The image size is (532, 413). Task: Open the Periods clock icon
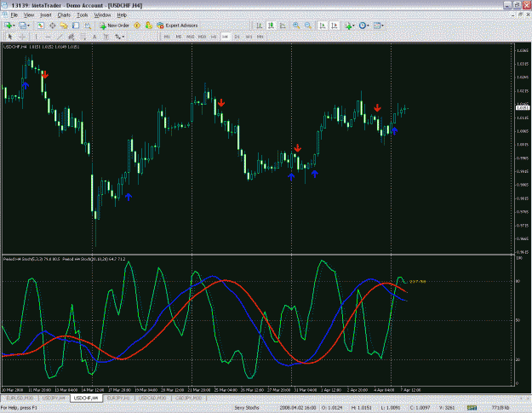point(363,26)
